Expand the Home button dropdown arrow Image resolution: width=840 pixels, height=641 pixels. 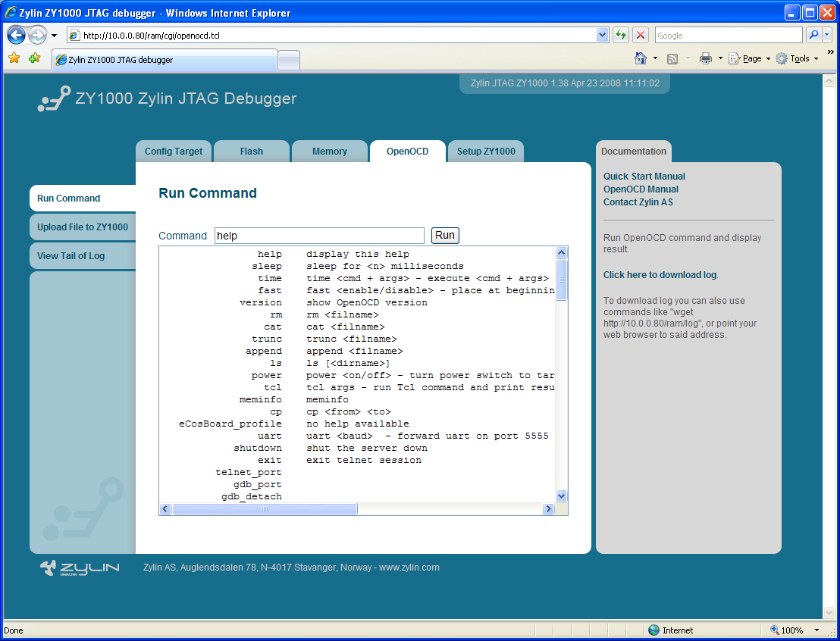655,58
